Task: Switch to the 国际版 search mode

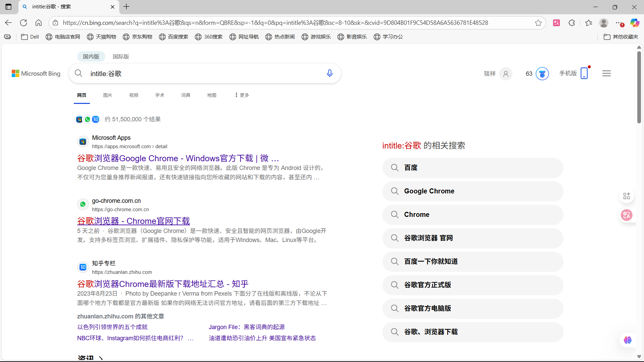Action: click(x=121, y=56)
